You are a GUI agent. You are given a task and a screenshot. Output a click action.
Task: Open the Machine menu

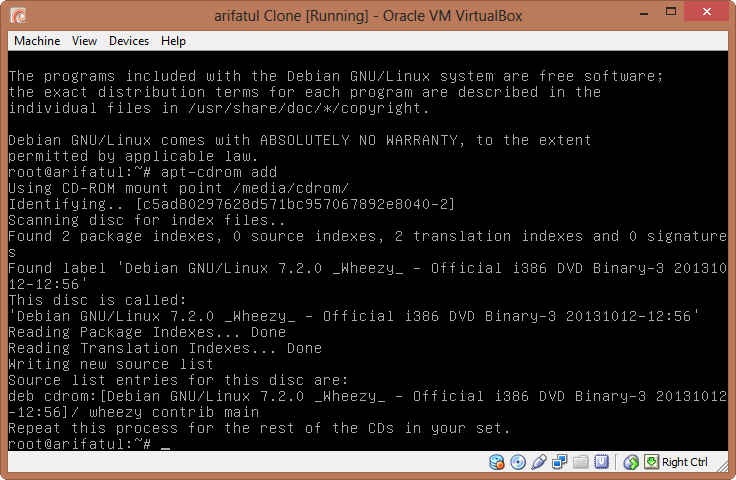(x=37, y=41)
